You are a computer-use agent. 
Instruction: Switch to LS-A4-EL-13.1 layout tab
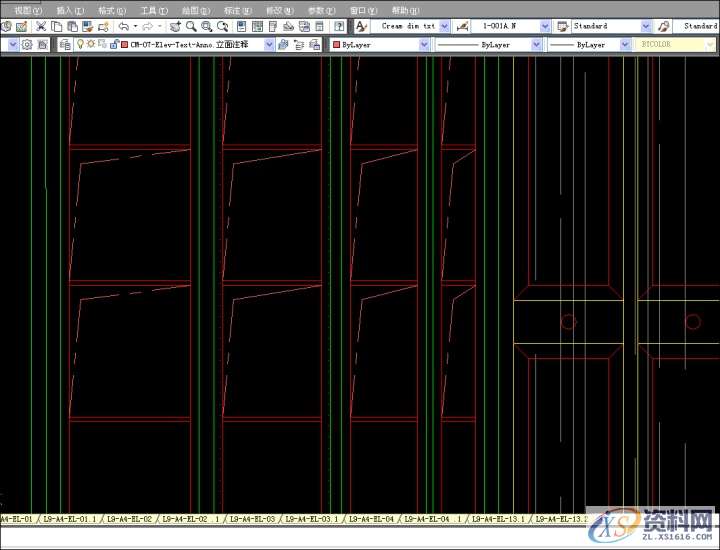(x=498, y=519)
